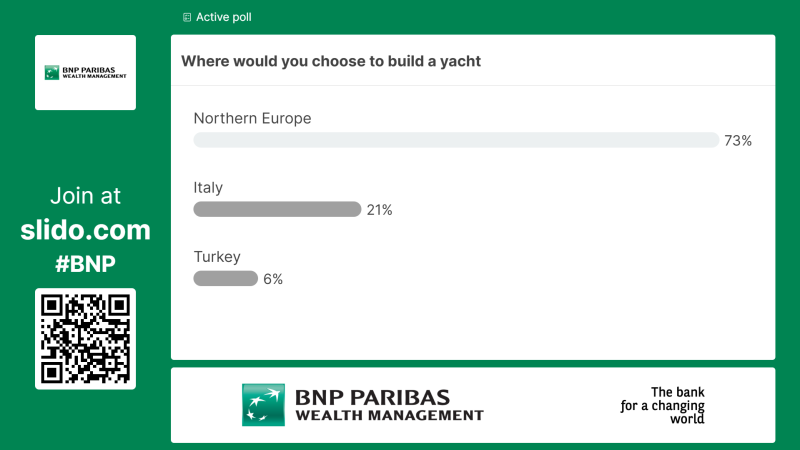Click the #BNP event code

click(85, 264)
